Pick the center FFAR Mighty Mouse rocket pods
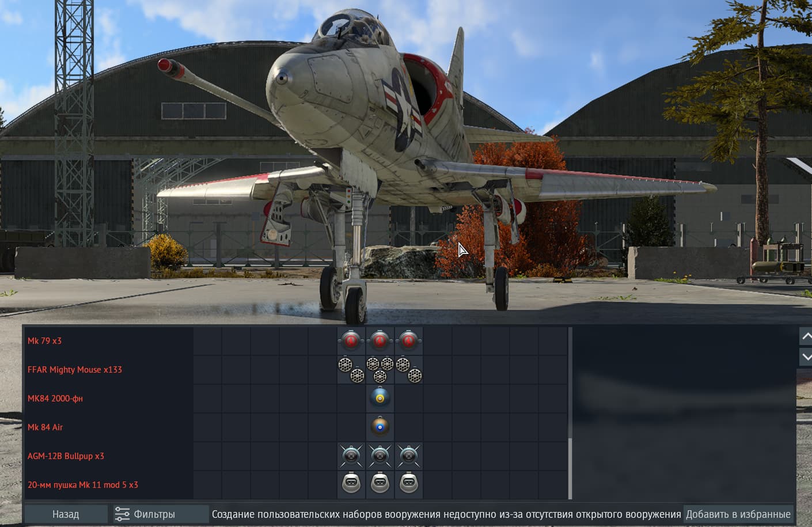812x527 pixels. click(380, 370)
